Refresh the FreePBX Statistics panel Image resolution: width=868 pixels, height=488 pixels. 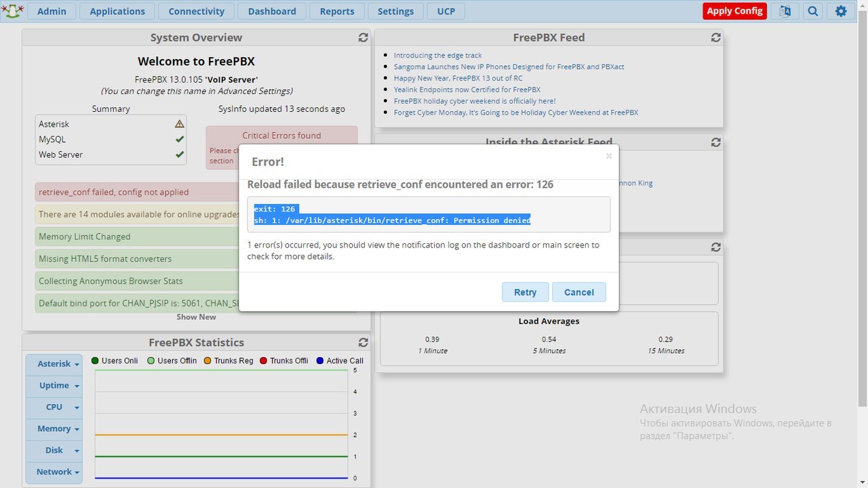[x=363, y=342]
